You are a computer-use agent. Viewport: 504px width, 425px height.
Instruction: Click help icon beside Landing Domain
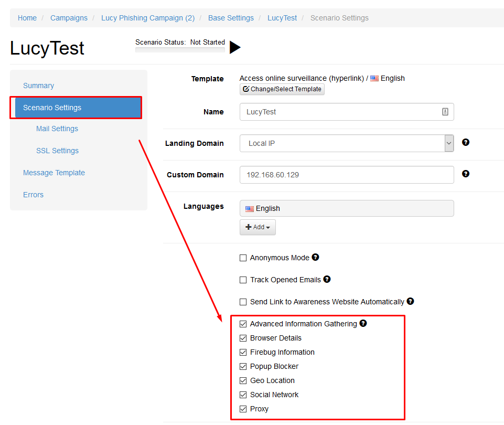pos(465,142)
